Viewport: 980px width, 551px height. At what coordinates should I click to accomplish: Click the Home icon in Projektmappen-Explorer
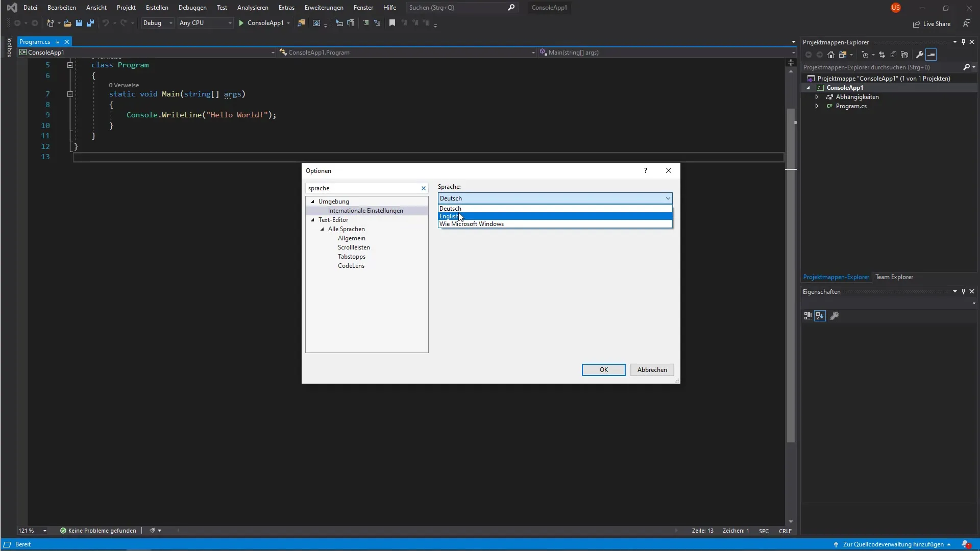(x=831, y=55)
